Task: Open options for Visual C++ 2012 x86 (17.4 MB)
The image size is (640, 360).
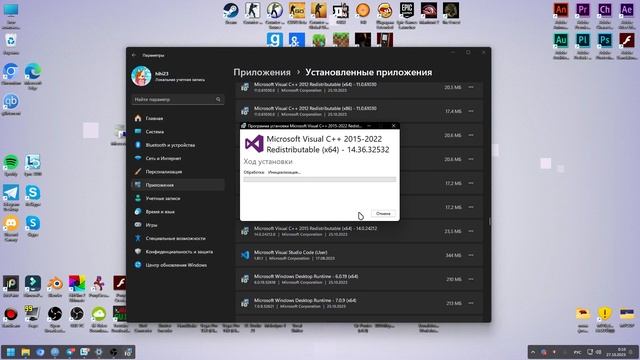Action: [x=471, y=111]
